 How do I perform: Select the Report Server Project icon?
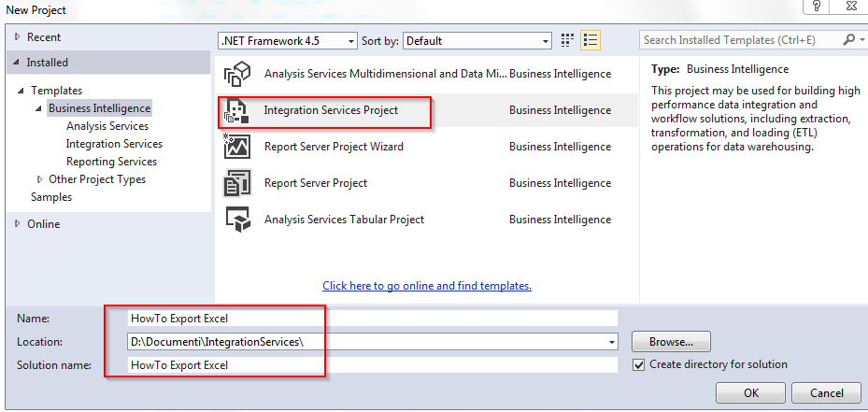coord(237,183)
